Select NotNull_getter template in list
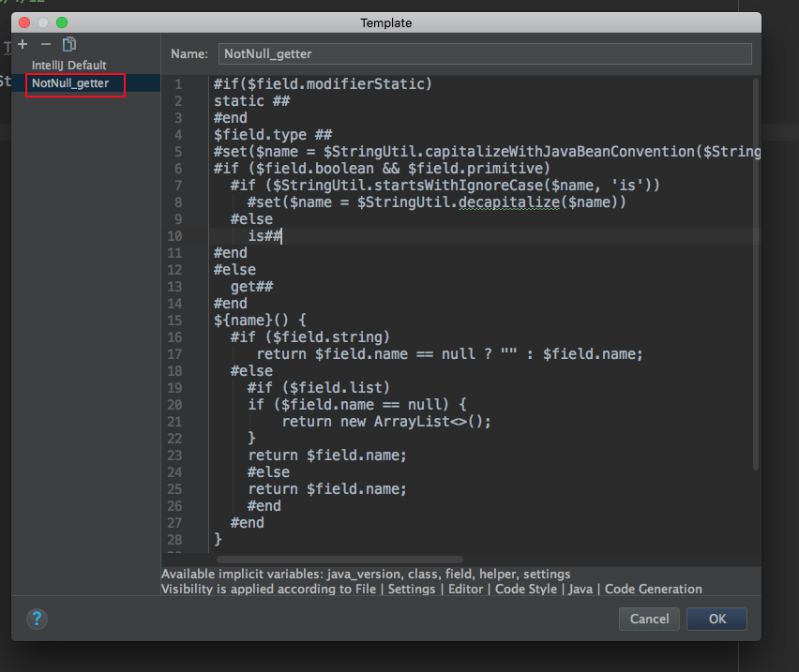This screenshot has width=799, height=672. coord(70,83)
